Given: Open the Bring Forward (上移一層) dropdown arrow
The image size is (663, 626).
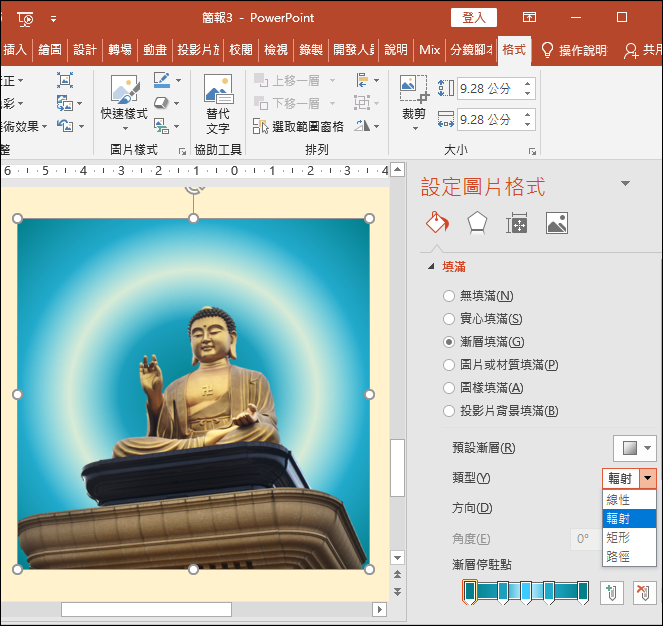Looking at the screenshot, I should tap(332, 80).
